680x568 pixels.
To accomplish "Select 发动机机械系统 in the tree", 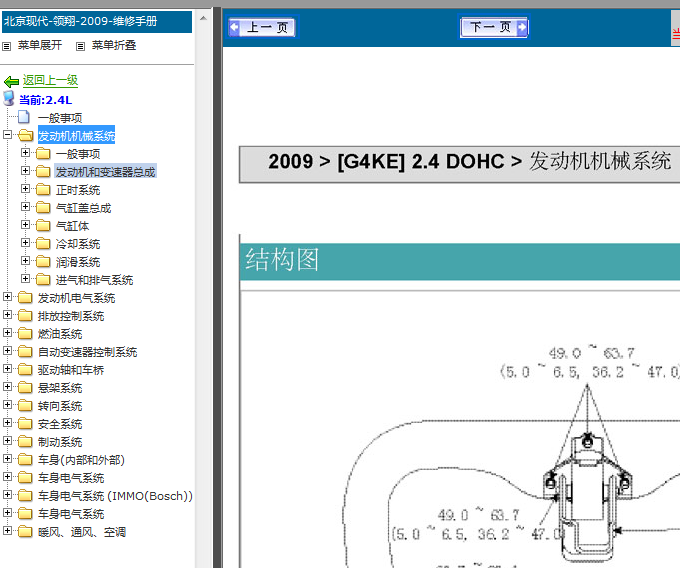I will tap(76, 136).
